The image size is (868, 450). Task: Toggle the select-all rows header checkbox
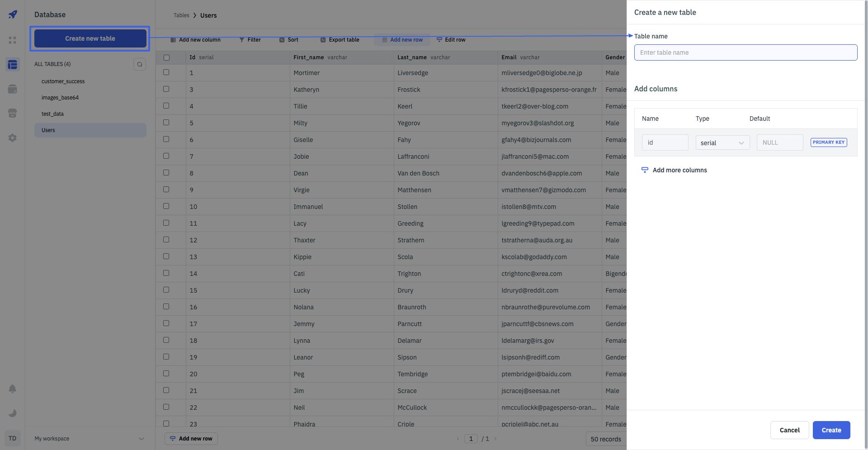(166, 57)
